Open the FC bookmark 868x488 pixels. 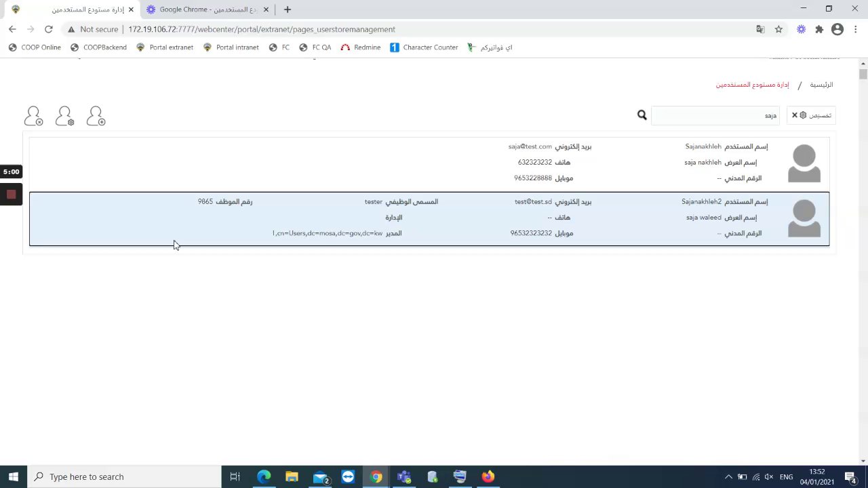click(x=279, y=47)
